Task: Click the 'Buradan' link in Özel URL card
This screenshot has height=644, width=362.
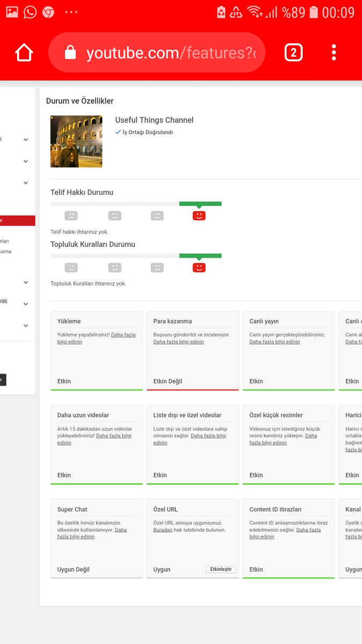Action: click(163, 530)
